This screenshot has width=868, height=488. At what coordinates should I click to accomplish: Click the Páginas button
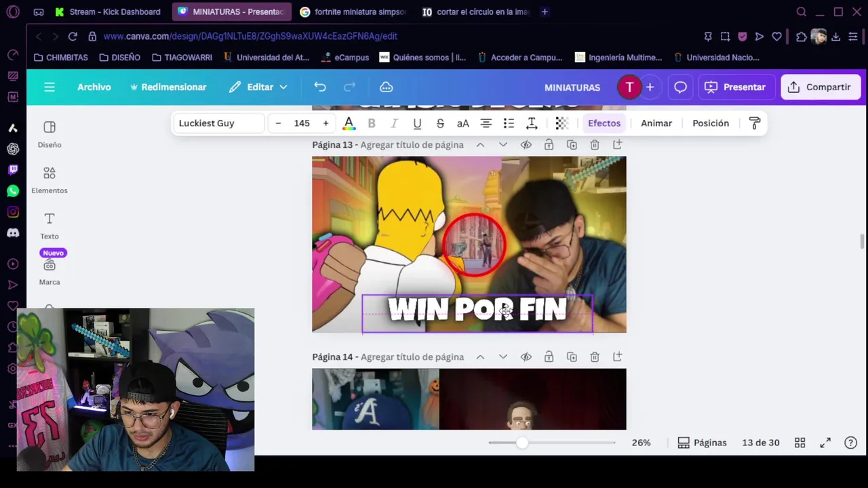(702, 443)
